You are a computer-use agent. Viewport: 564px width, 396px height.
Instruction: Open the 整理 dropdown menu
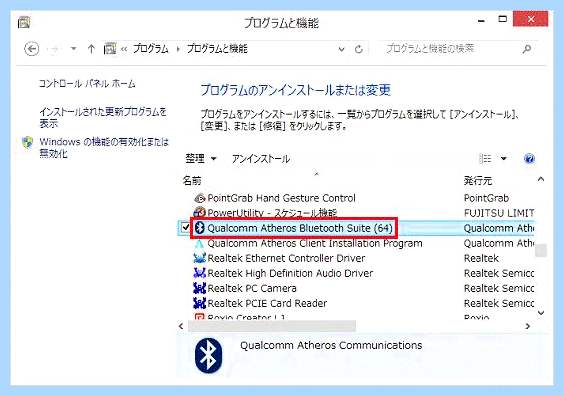201,159
